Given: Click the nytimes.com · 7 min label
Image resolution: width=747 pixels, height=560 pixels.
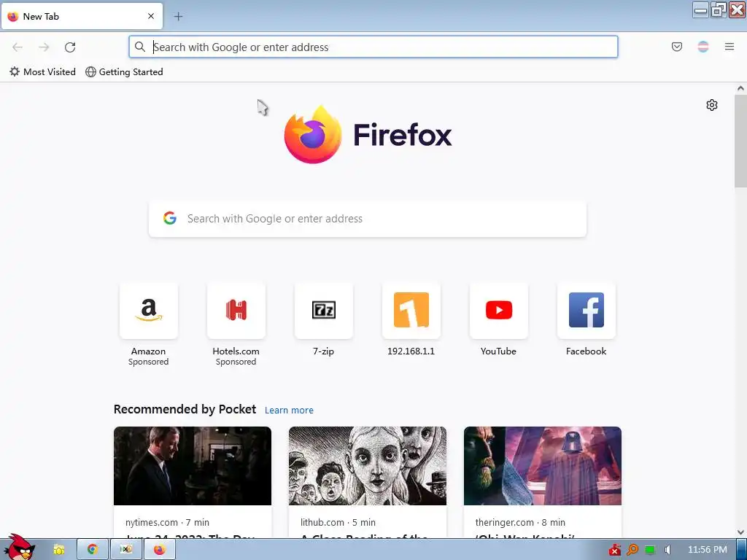Looking at the screenshot, I should pos(167,522).
